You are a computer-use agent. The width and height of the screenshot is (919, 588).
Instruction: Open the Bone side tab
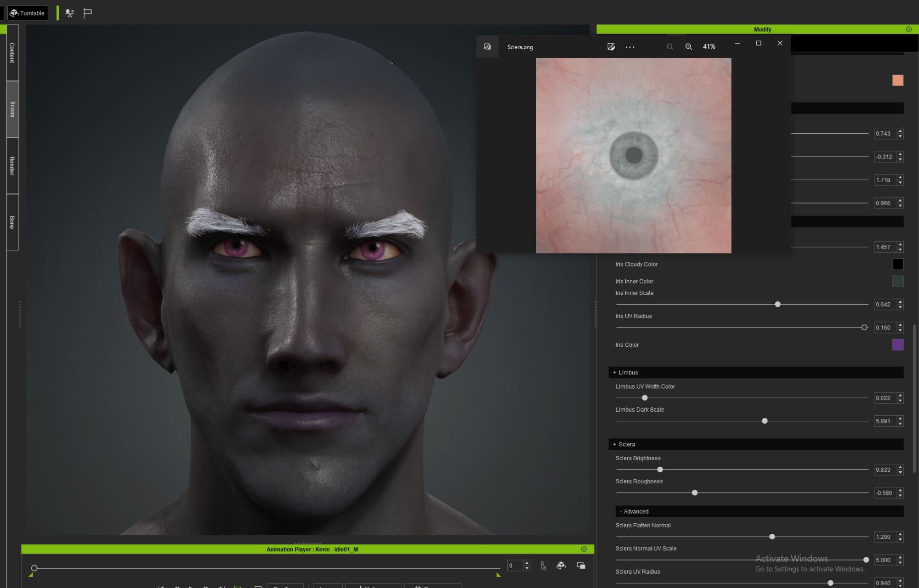[x=12, y=222]
